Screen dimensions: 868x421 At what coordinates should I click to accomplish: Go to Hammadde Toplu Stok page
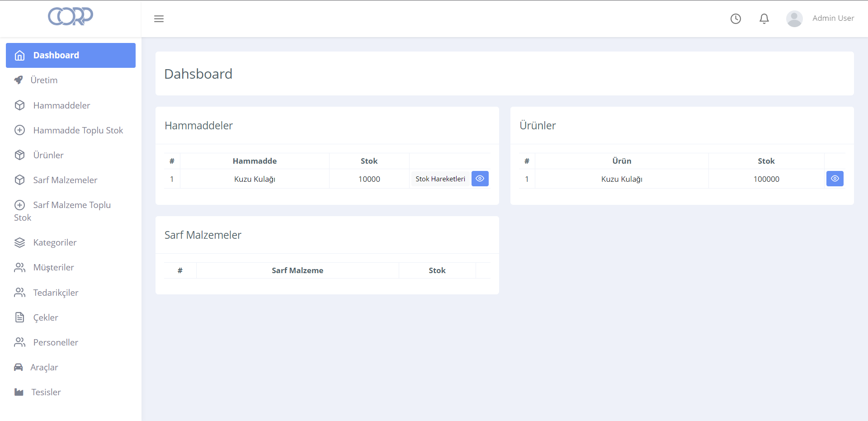[78, 130]
